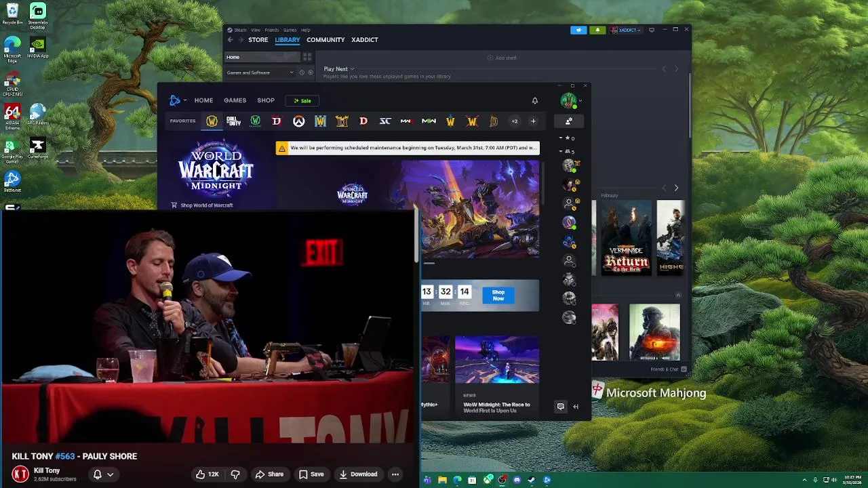Click the green Sale button
868x488 pixels.
pos(302,100)
